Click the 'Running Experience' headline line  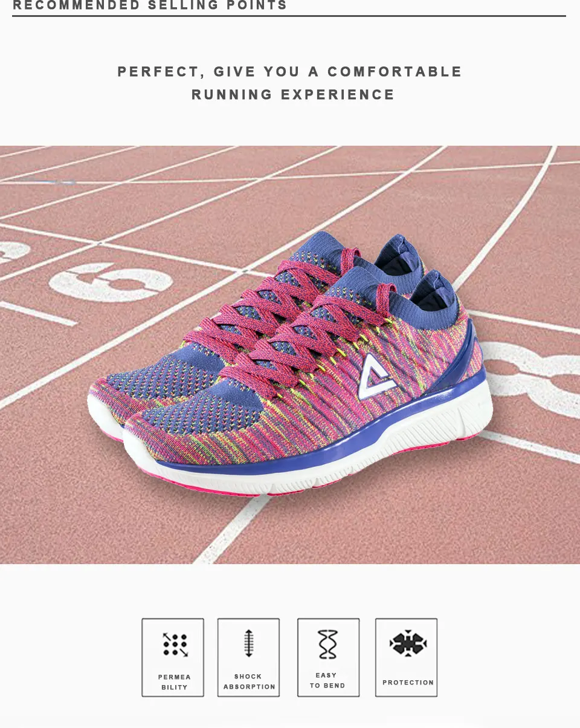(293, 95)
